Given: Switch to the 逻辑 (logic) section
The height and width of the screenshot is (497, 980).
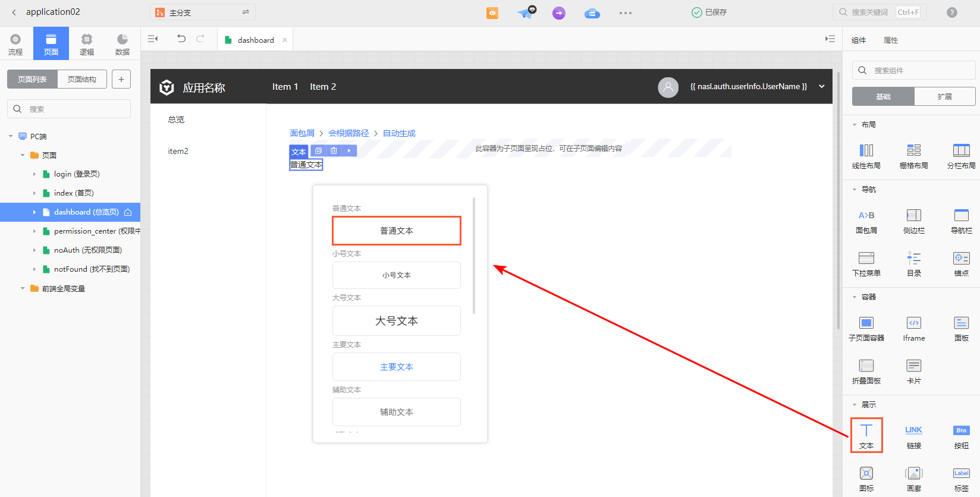Looking at the screenshot, I should click(87, 45).
